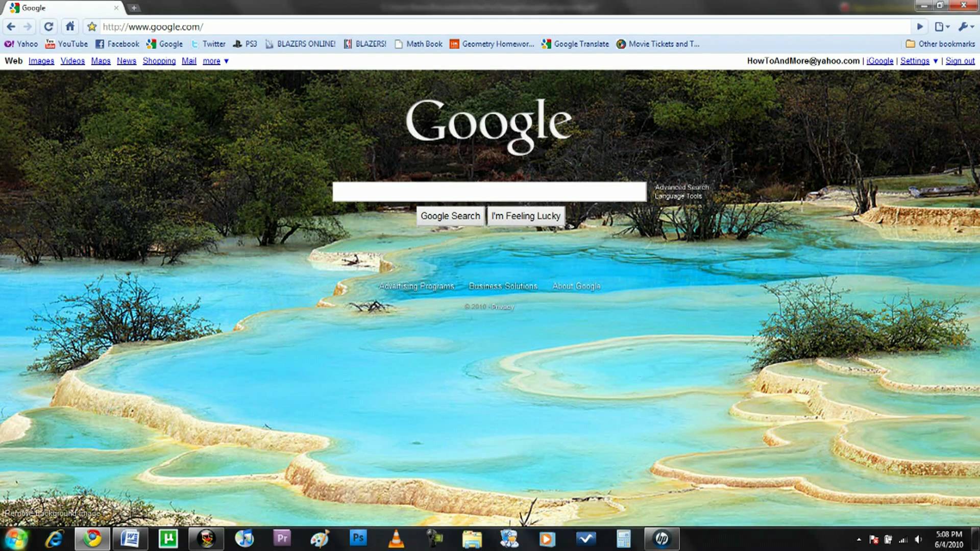Click the I'm Feeling Lucky button
Viewport: 980px width, 551px height.
point(526,215)
